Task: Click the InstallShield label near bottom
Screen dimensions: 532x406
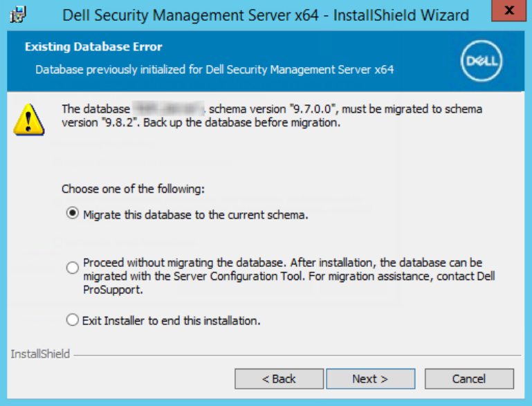Action: 40,354
